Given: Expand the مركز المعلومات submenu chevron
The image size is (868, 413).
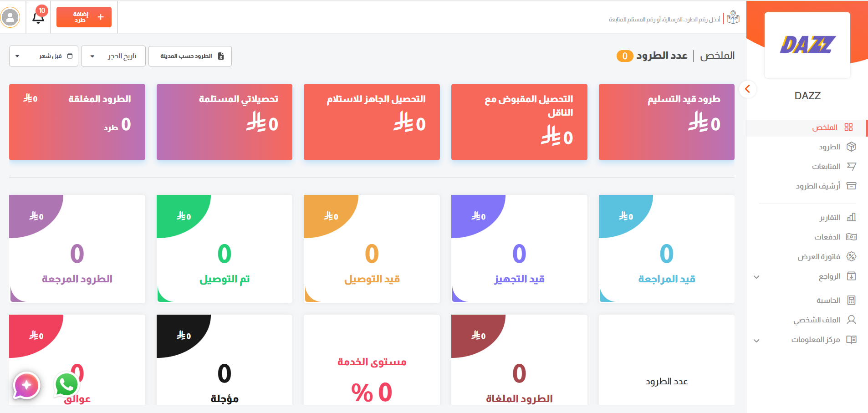Looking at the screenshot, I should click(756, 341).
